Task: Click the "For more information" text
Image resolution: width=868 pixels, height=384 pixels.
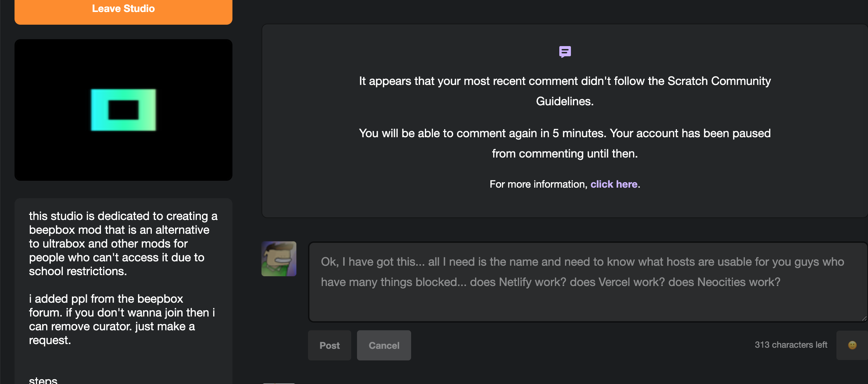Action: click(x=538, y=184)
